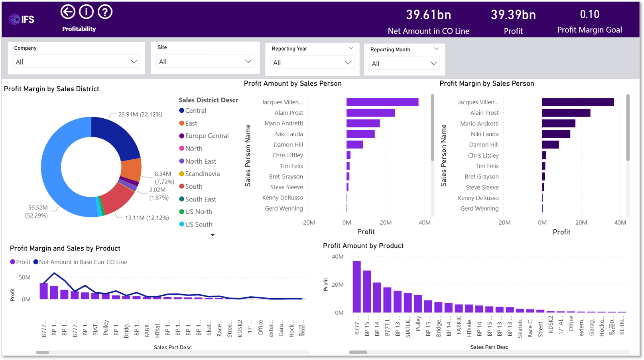Click the Profit Amount by Product horizontal scrollbar
The image size is (644, 360).
pyautogui.click(x=358, y=352)
